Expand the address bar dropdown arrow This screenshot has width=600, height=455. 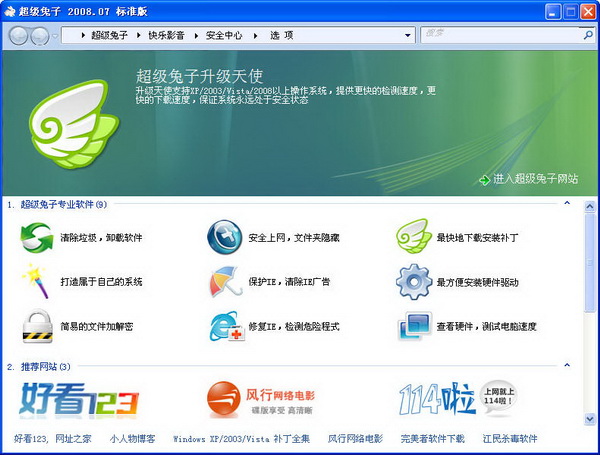point(408,36)
